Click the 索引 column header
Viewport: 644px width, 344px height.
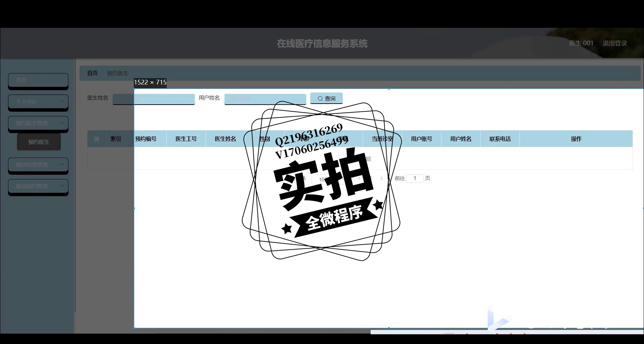tap(115, 139)
